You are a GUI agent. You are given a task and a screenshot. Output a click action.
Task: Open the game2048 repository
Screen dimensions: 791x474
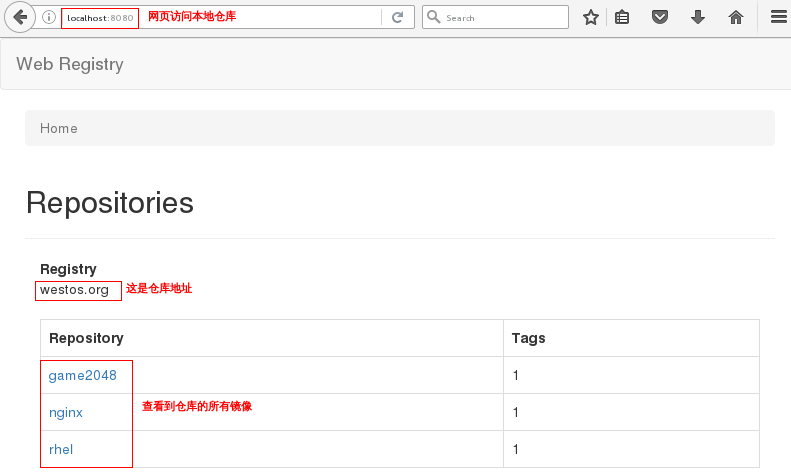82,375
